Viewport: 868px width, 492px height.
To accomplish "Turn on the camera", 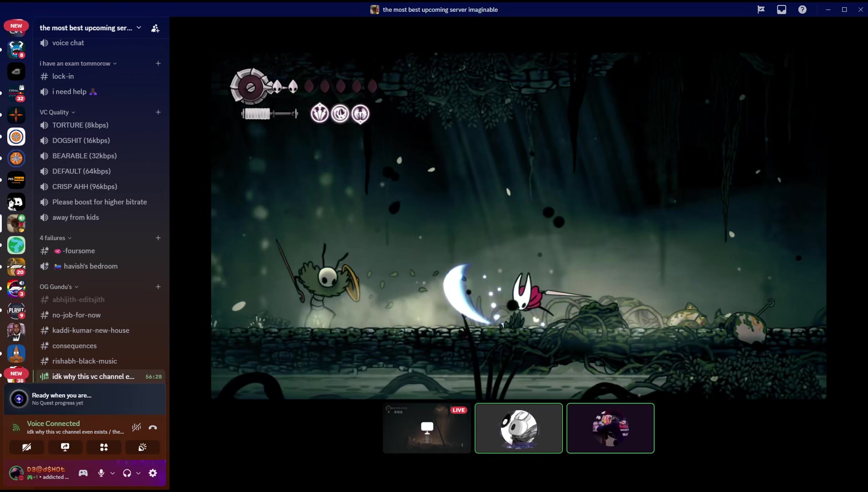I will [x=27, y=447].
